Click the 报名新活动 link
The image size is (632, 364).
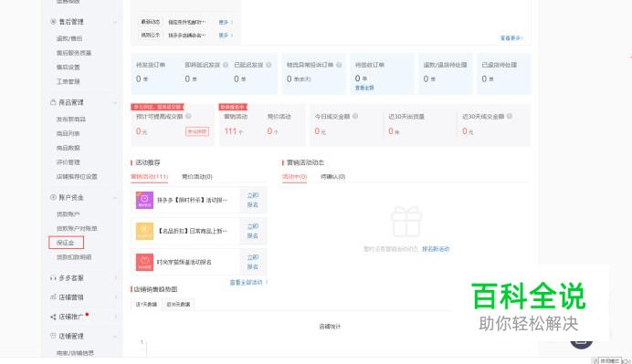[x=436, y=249]
